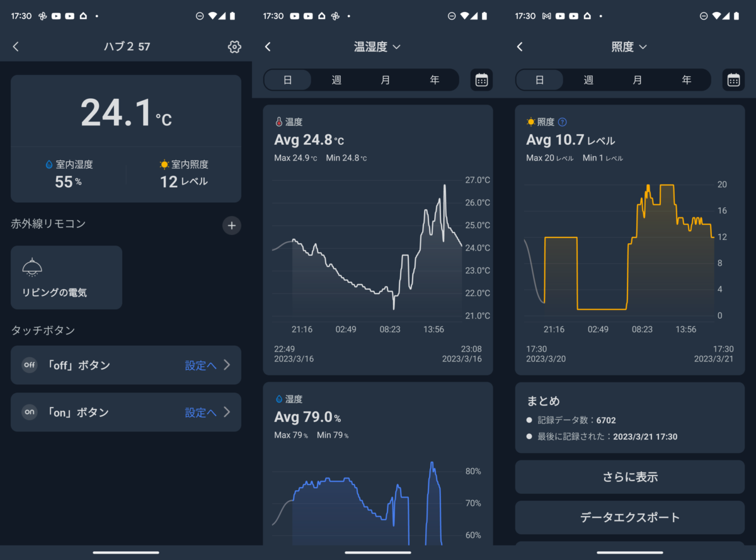Tap the さらに表示 button
Screen dimensions: 756x560
(x=630, y=477)
